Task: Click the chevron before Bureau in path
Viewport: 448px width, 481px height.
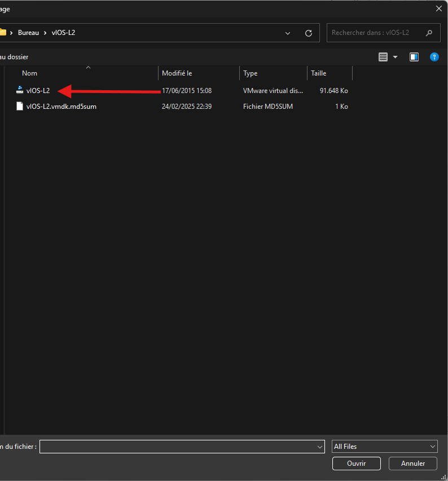Action: click(x=11, y=33)
